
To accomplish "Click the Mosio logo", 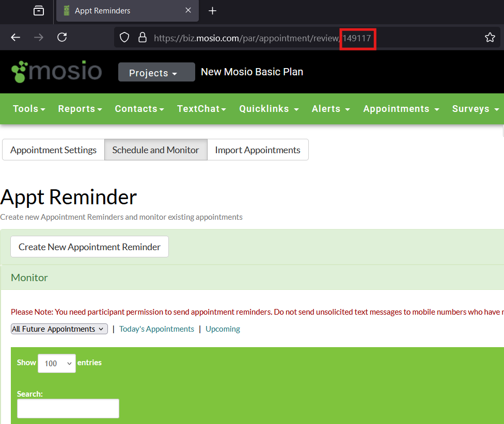I will pos(57,72).
